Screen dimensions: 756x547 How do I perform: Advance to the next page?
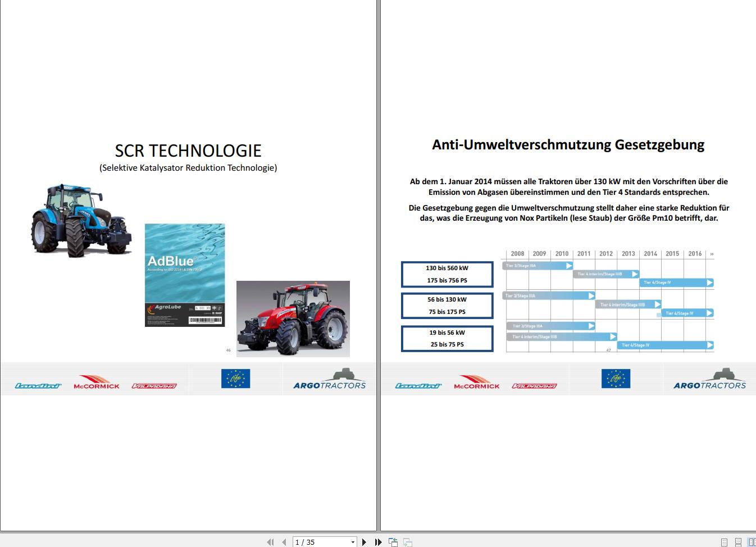click(364, 542)
